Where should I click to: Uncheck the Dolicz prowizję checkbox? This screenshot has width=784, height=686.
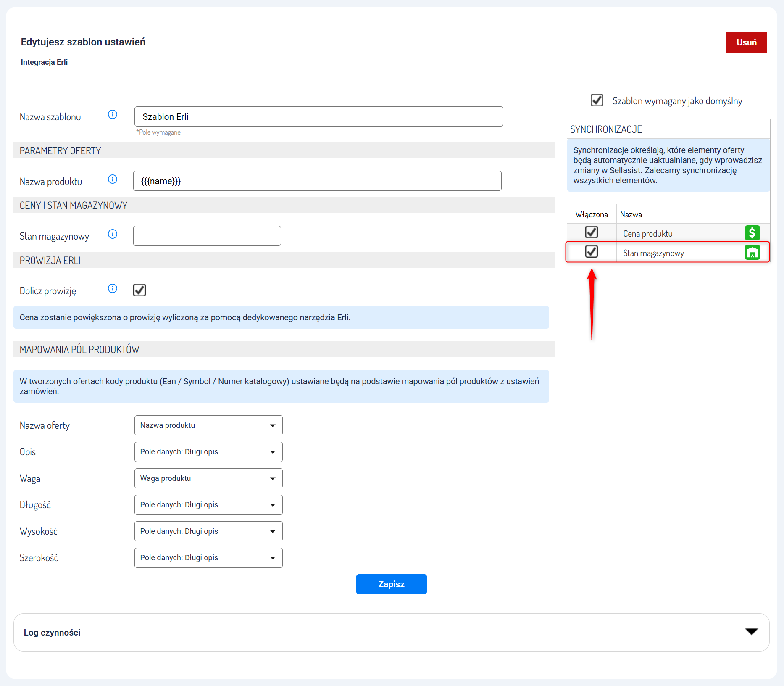(139, 290)
